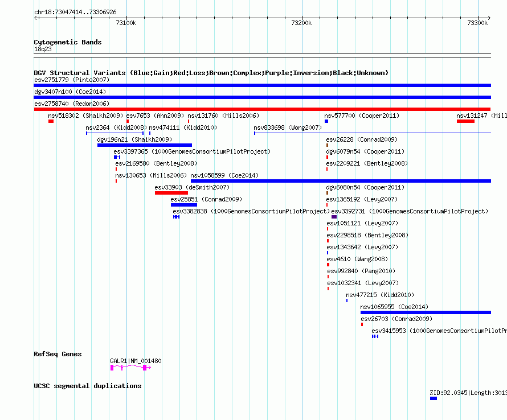Image resolution: width=507 pixels, height=420 pixels.
Task: Click the nsv2364 (Kidd2008) variant label
Action: [116, 127]
